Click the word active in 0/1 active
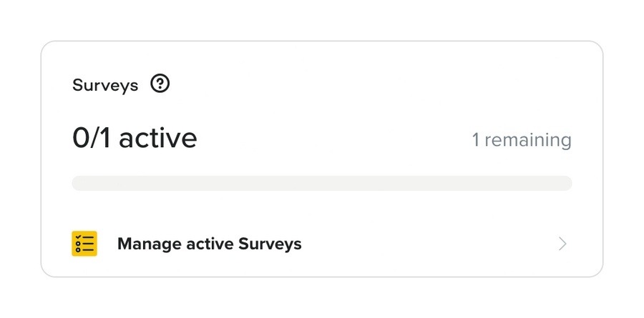This screenshot has width=644, height=318. click(157, 138)
